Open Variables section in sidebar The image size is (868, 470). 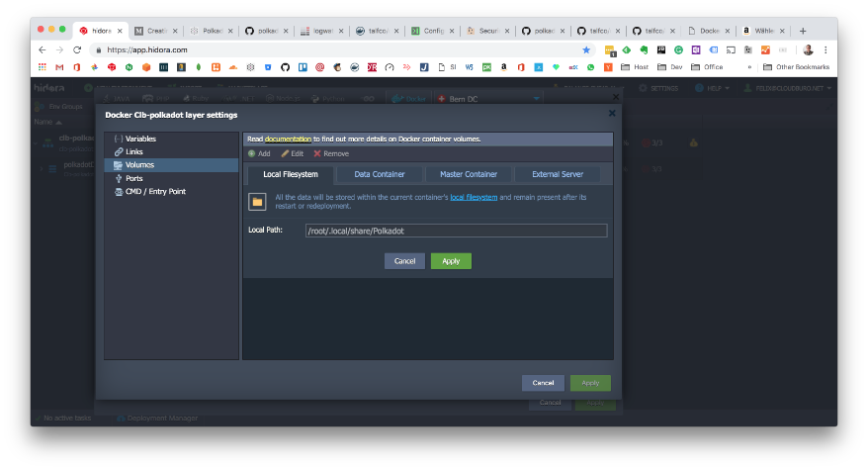click(x=139, y=139)
